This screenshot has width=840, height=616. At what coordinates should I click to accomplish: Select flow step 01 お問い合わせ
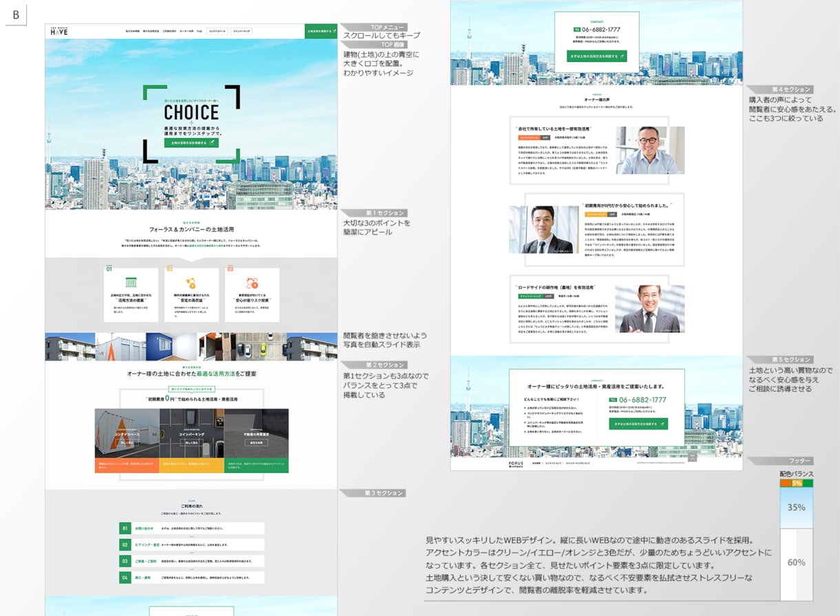click(191, 529)
